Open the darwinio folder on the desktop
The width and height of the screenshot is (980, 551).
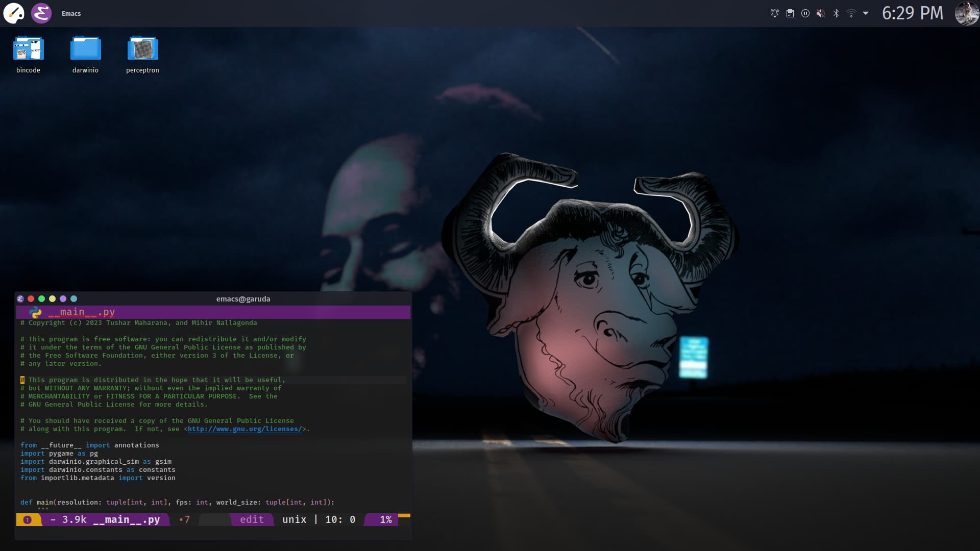tap(85, 55)
